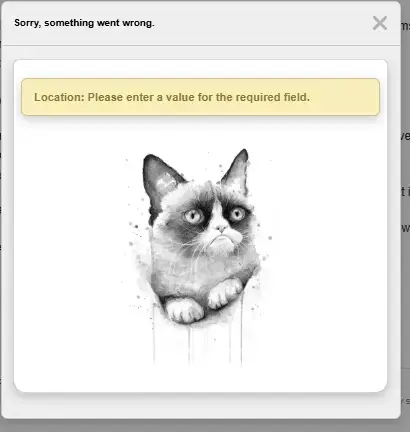Viewport: 410px width, 432px height.
Task: Click the cat's pink nose
Action: [x=221, y=228]
